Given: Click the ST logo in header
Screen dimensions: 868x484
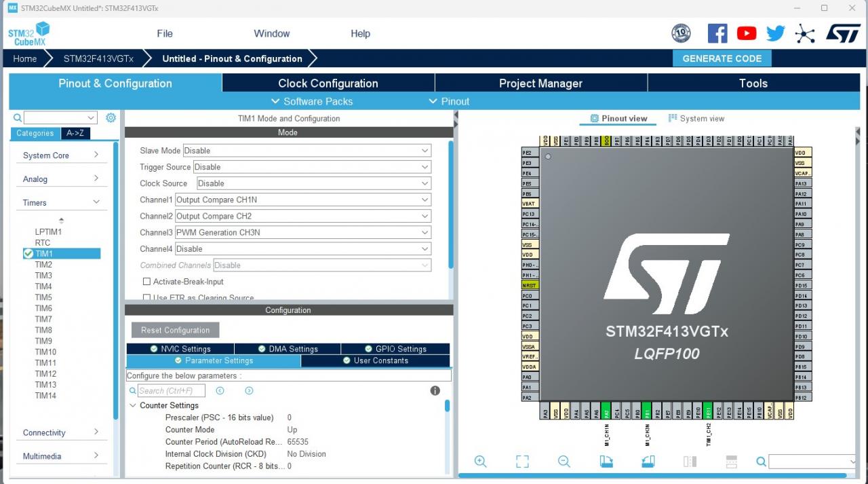Looking at the screenshot, I should 843,33.
